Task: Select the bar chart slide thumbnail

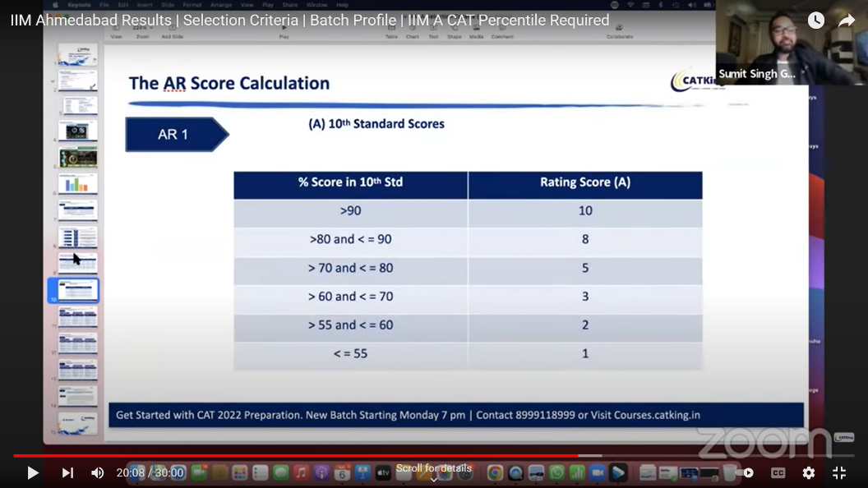Action: 77,184
